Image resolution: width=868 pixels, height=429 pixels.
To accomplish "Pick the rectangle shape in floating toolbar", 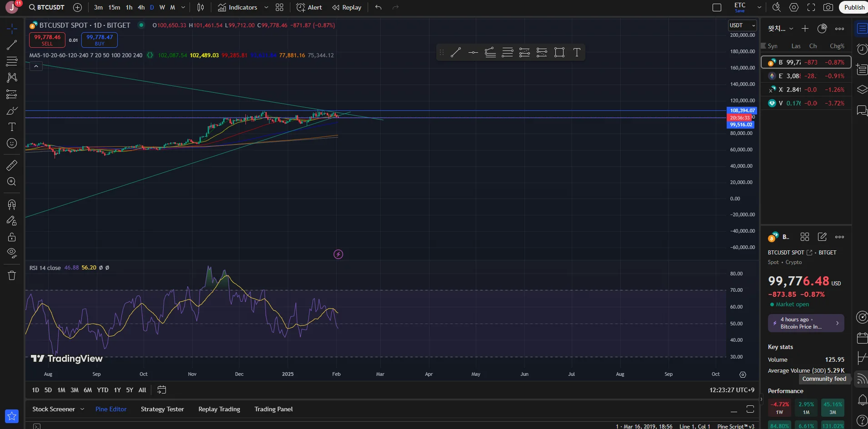I will click(x=559, y=52).
